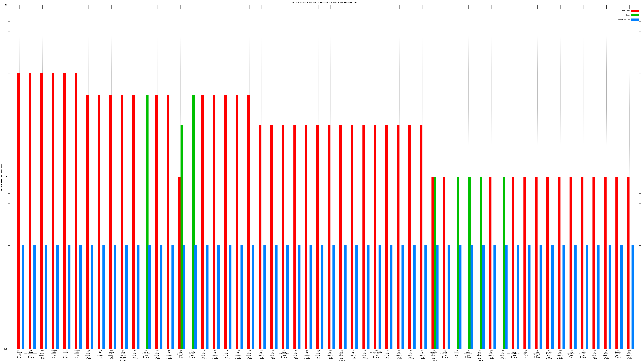Select the virbl.dnsbl.bit.nl 2 hops label
This screenshot has height=362, width=644.
coord(549,355)
